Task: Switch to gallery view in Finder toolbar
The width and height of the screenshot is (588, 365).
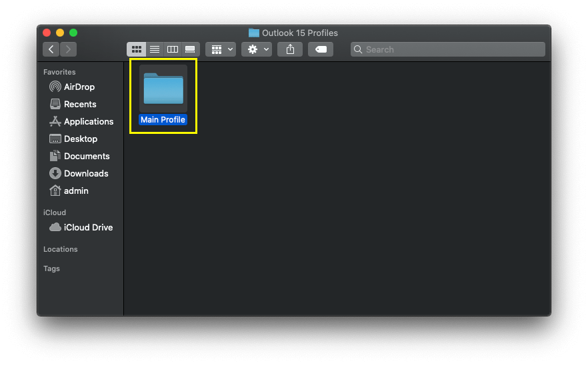Action: tap(191, 49)
